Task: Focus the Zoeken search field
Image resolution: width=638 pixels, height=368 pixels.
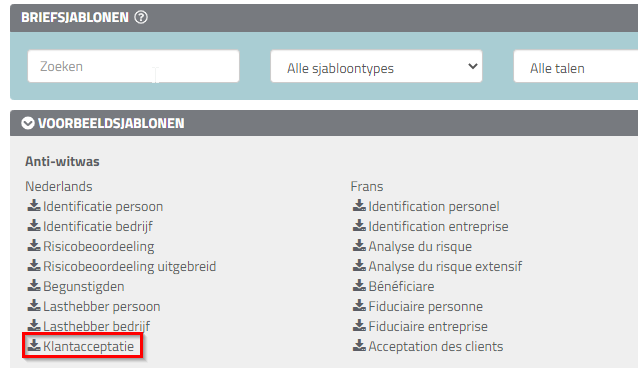Action: (133, 66)
